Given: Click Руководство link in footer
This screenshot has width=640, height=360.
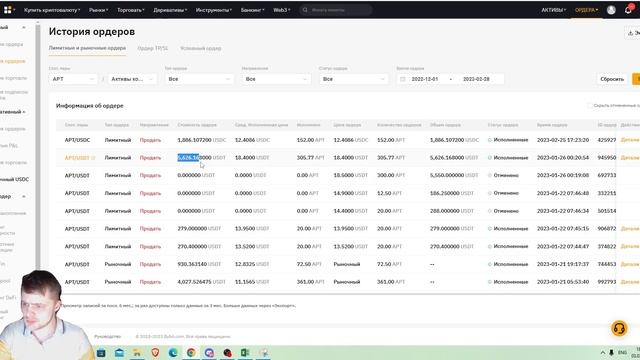Looking at the screenshot, I should click(107, 336).
